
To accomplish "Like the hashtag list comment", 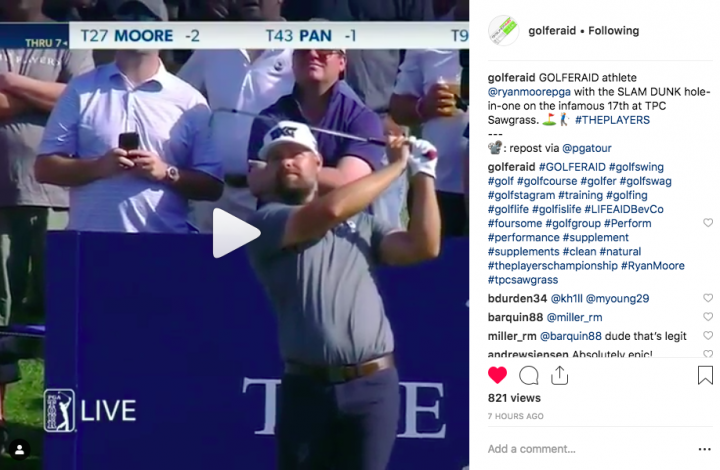I will click(708, 223).
